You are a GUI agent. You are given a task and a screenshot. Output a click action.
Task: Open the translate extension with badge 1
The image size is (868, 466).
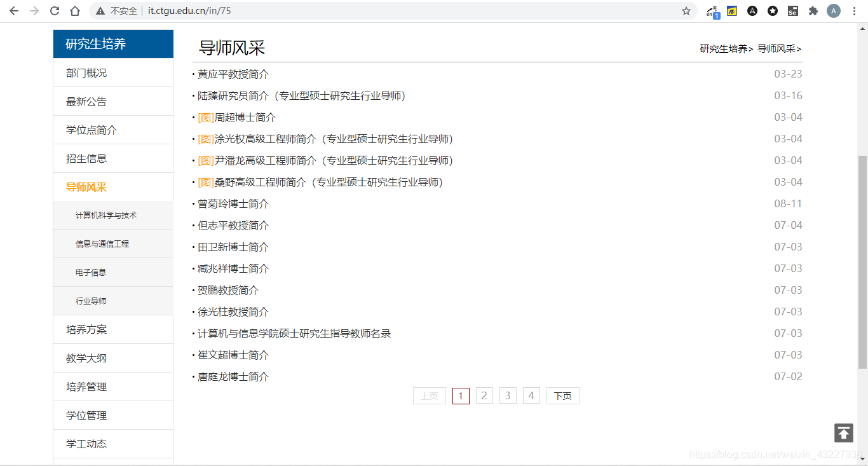pos(711,11)
